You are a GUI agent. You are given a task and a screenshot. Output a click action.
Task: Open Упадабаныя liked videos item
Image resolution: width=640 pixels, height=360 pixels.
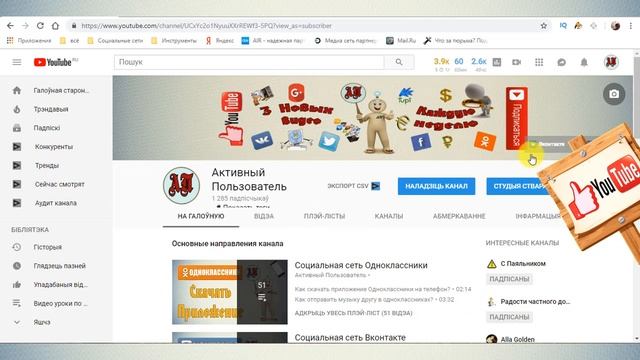pyautogui.click(x=56, y=284)
